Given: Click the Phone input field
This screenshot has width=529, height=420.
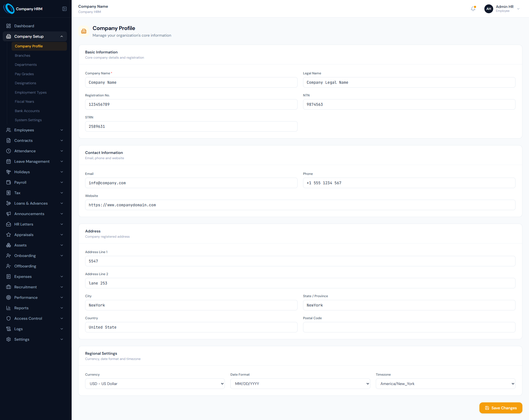Looking at the screenshot, I should [409, 183].
